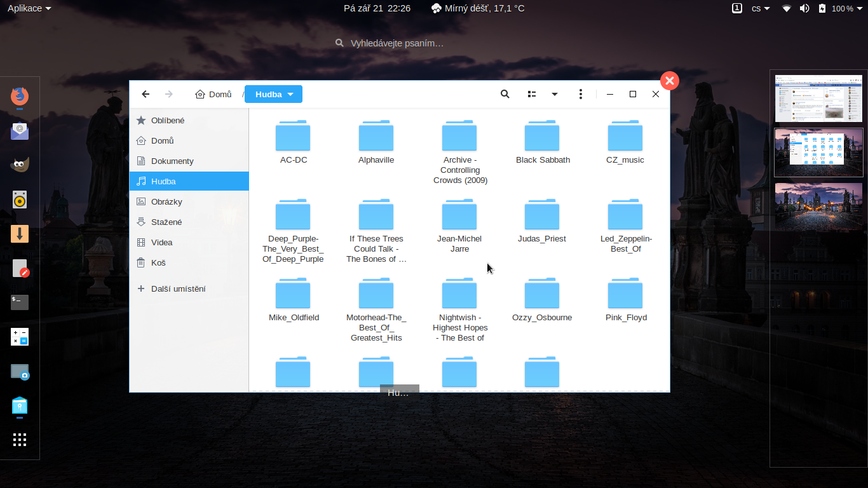
Task: Launch the text editor dock icon
Action: [x=20, y=268]
